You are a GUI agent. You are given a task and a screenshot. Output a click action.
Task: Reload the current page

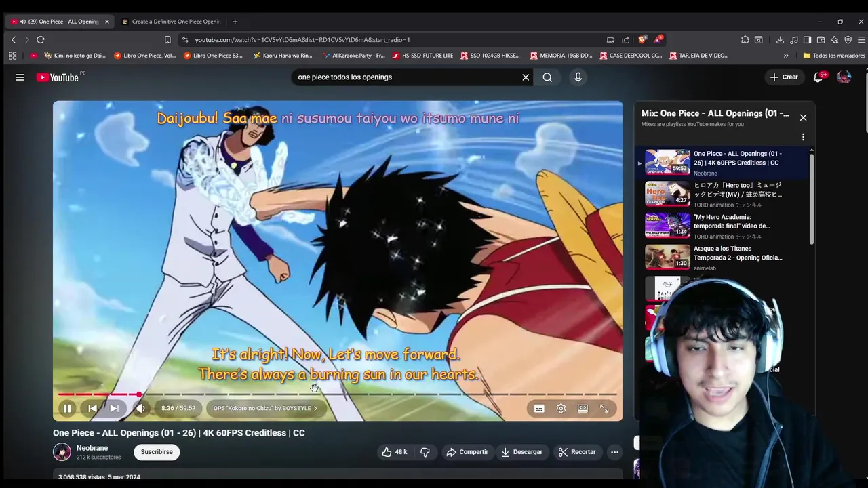click(x=41, y=40)
